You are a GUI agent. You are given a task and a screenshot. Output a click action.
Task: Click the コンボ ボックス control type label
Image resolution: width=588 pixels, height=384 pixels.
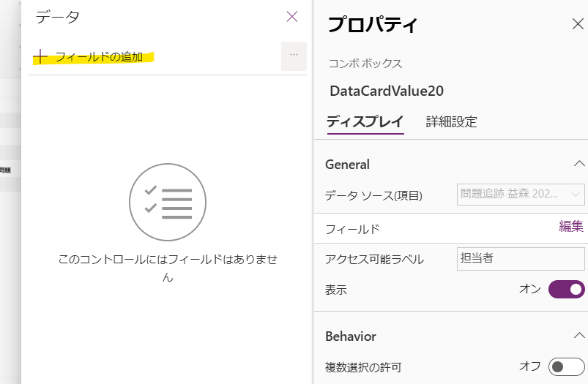pyautogui.click(x=365, y=64)
